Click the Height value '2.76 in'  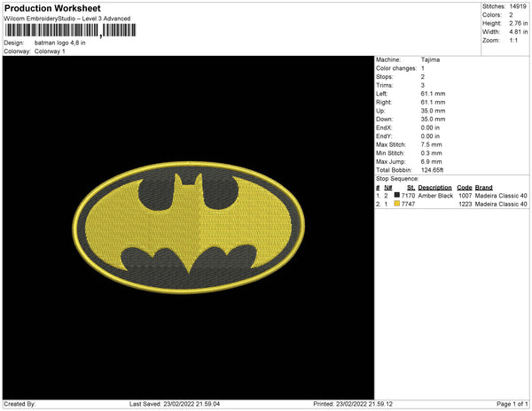tap(519, 23)
